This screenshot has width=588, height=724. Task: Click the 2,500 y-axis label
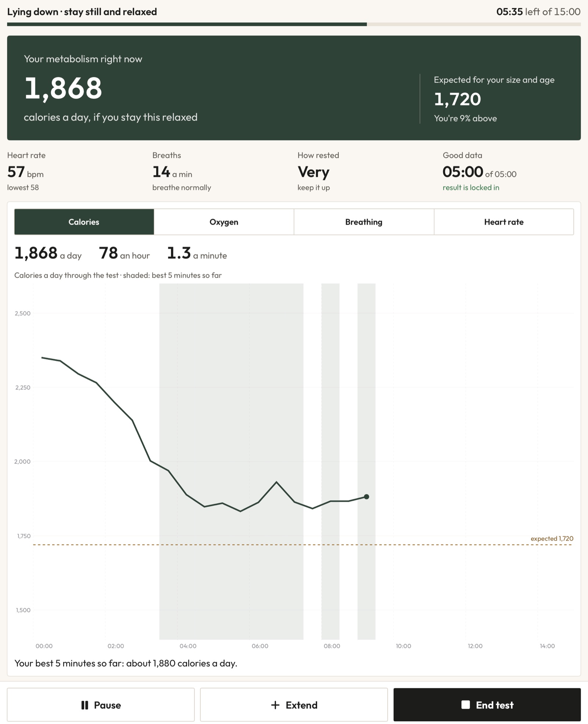pyautogui.click(x=22, y=313)
